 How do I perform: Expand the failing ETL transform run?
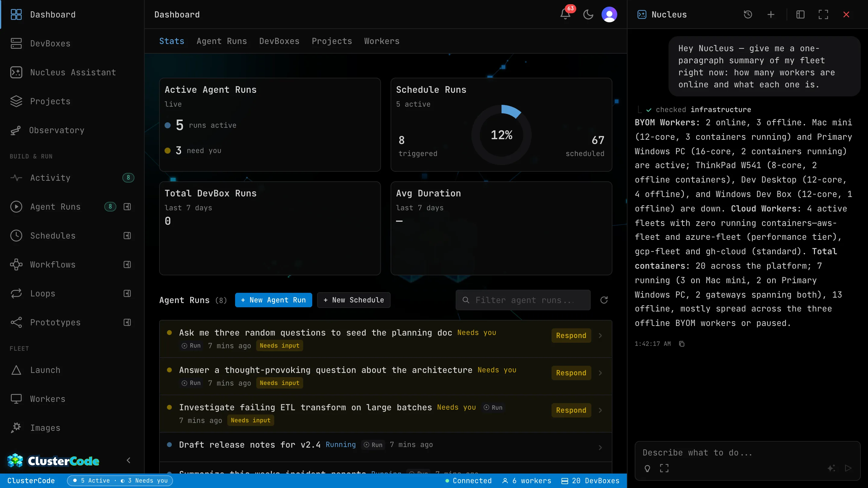(600, 411)
